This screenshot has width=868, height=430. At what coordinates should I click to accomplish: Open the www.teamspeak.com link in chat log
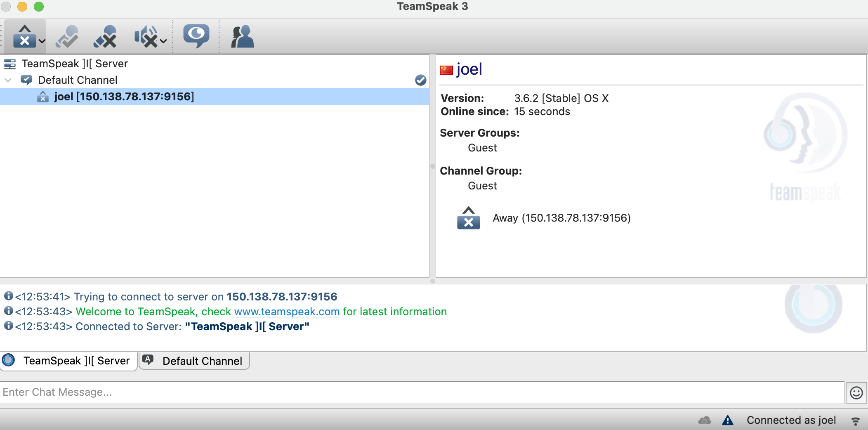(287, 312)
